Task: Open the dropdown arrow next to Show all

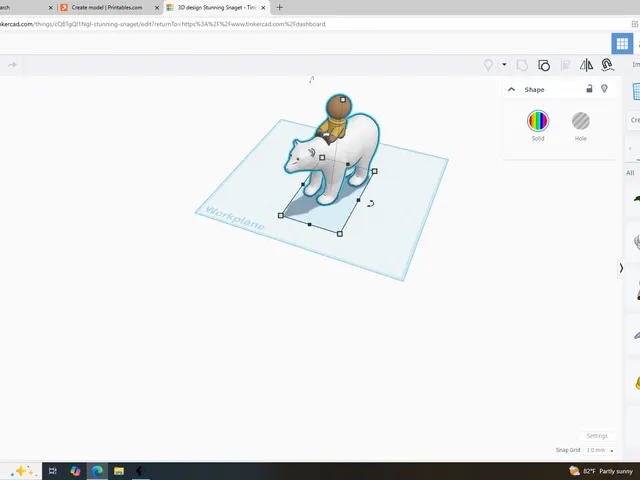Action: pyautogui.click(x=504, y=64)
